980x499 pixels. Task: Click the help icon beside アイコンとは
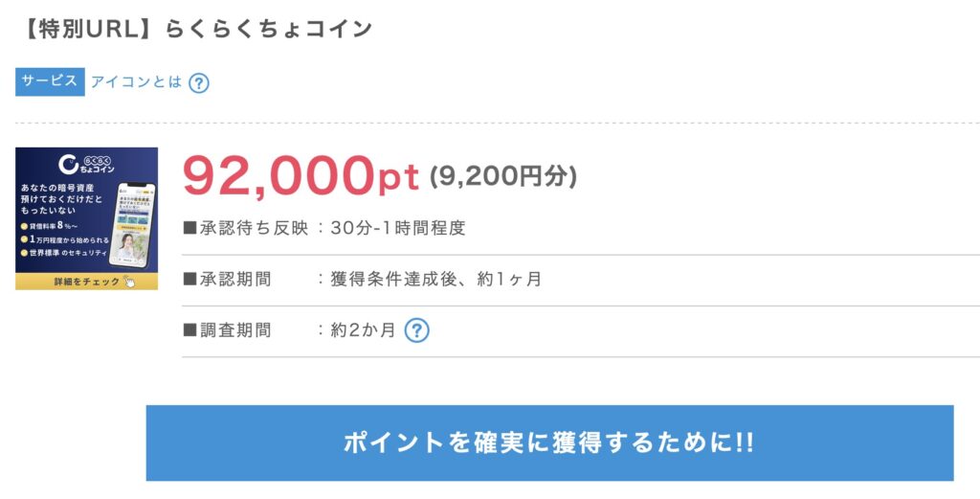tap(198, 82)
